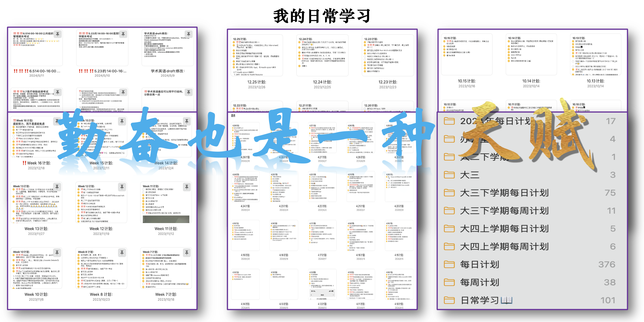Open the 12.25计划 note thumbnail
644x322 pixels.
[x=257, y=55]
